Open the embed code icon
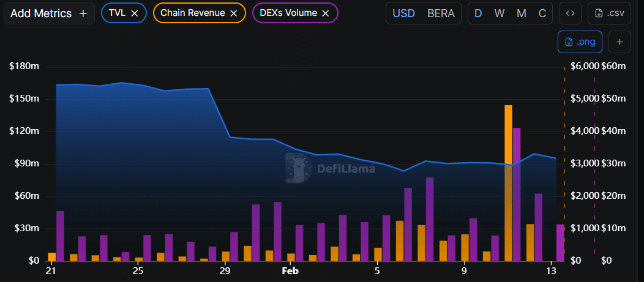This screenshot has height=282, width=644. [x=570, y=13]
